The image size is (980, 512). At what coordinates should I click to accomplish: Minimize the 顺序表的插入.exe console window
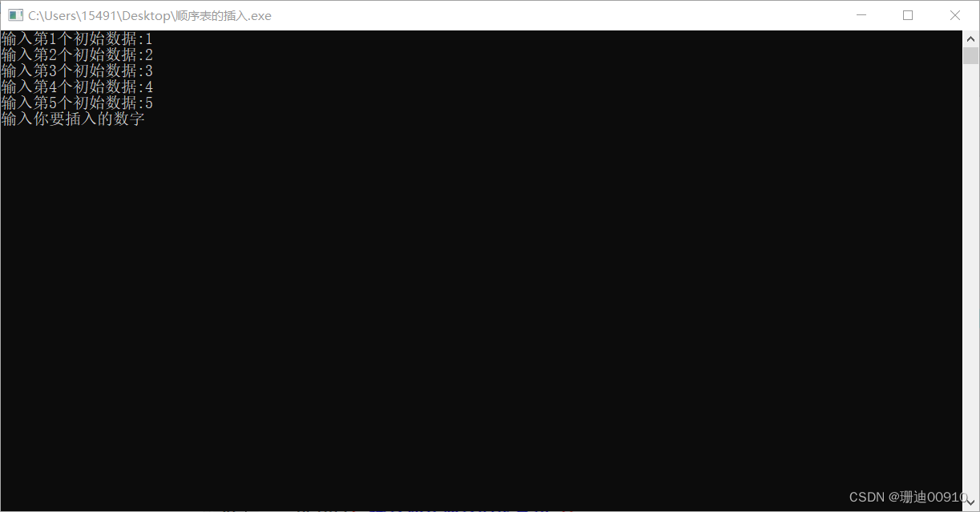[862, 15]
